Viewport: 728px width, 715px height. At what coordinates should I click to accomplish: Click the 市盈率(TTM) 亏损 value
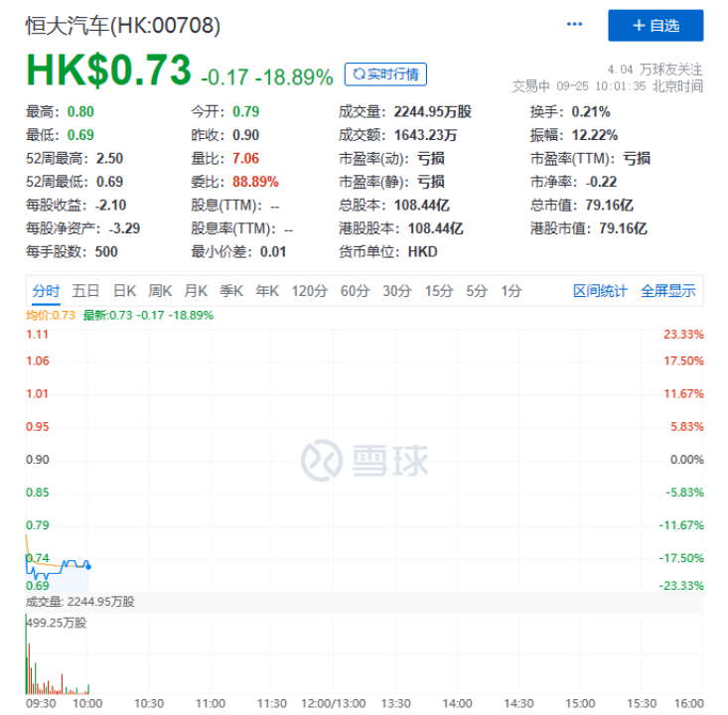pos(636,158)
